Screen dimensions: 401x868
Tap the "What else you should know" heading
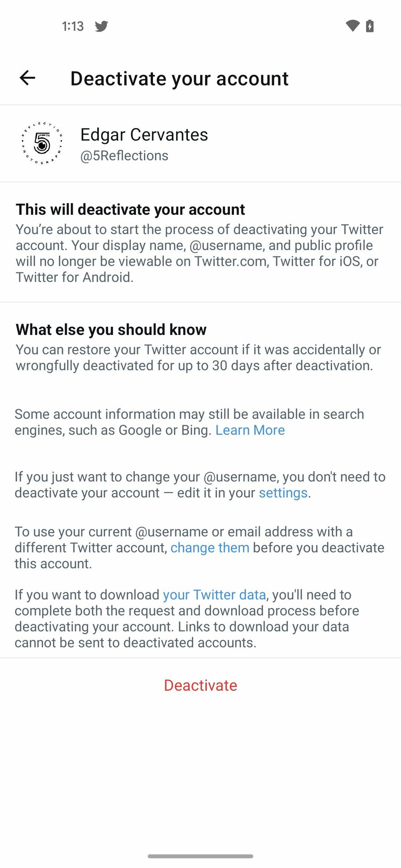(x=111, y=330)
